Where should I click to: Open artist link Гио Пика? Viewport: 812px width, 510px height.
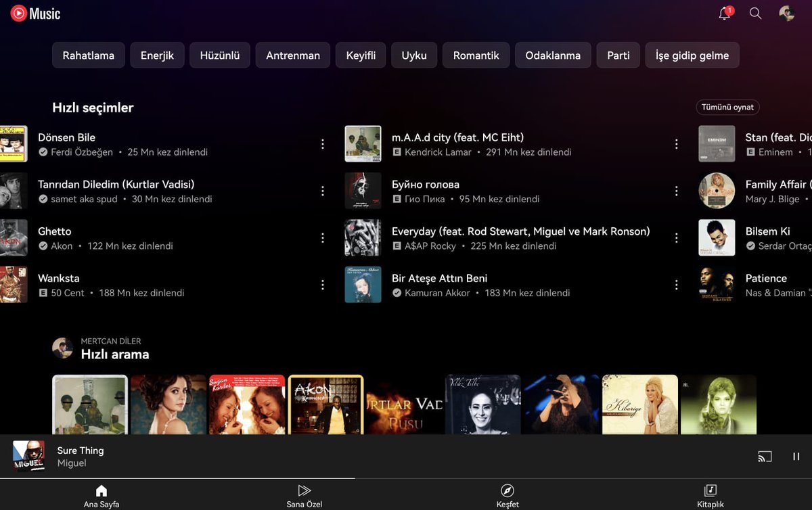tap(425, 199)
